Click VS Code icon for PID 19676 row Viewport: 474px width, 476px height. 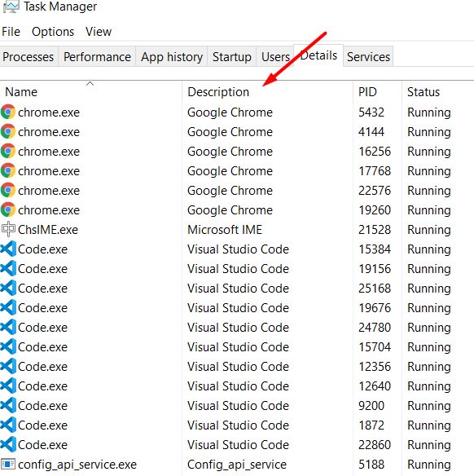[8, 308]
